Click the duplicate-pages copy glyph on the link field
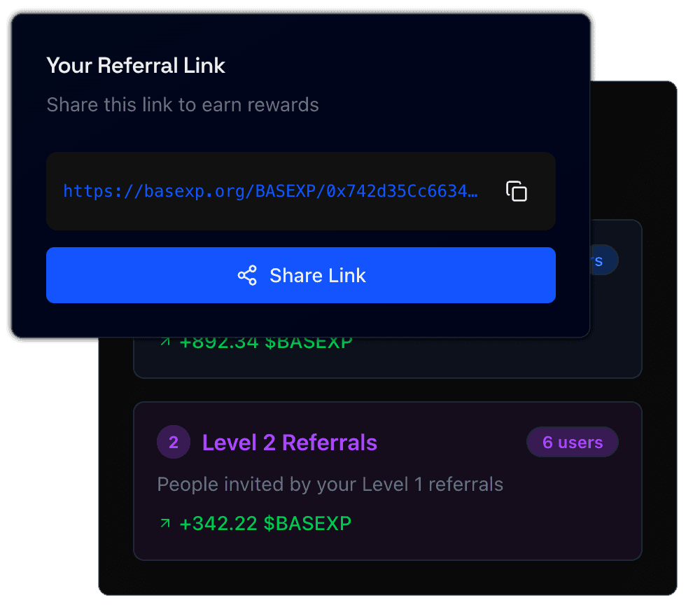This screenshot has width=700, height=612. [x=516, y=190]
